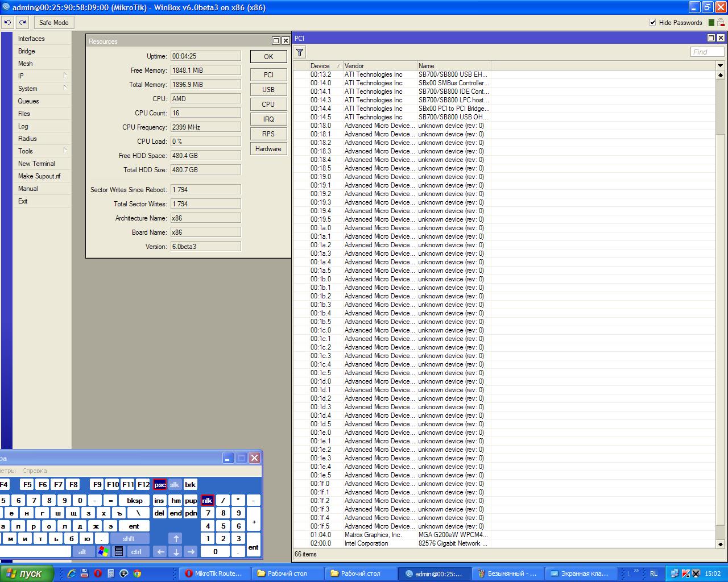
Task: Click the Redo arrow in WinBox toolbar
Action: (x=21, y=22)
